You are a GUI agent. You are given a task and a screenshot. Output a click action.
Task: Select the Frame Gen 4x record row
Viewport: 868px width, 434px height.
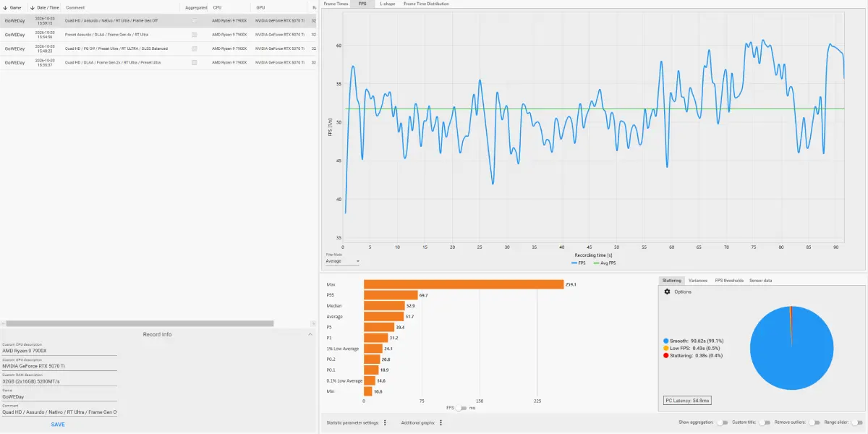click(x=158, y=35)
